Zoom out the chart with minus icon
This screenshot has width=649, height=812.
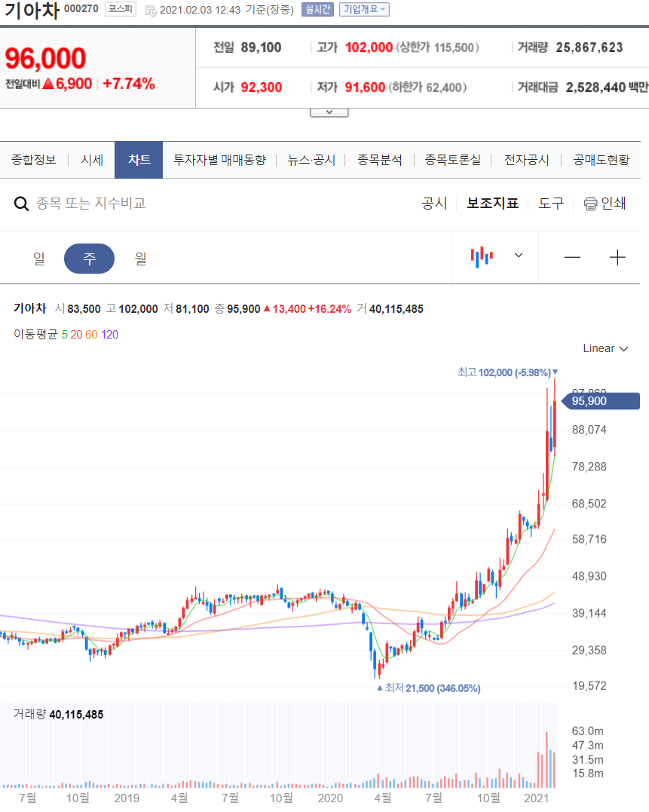572,257
